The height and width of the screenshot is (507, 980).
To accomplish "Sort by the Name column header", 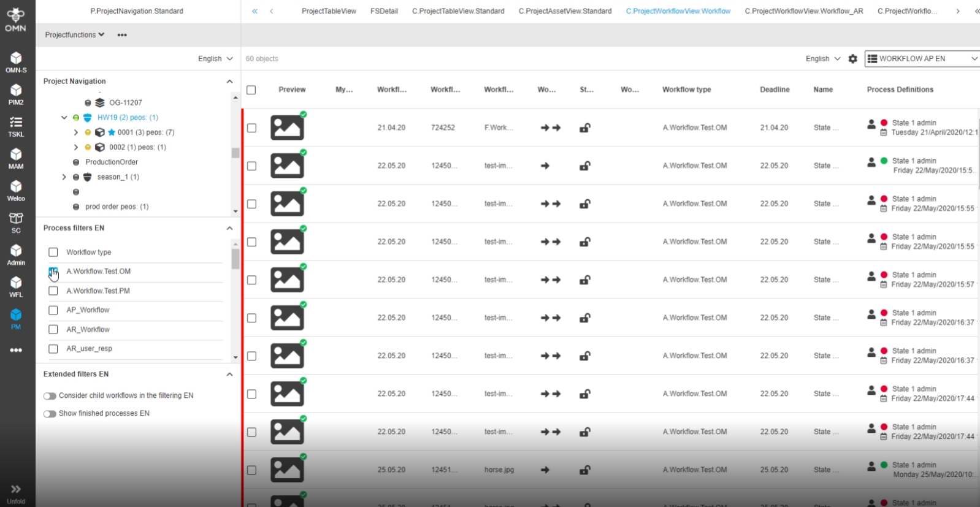I will (823, 90).
